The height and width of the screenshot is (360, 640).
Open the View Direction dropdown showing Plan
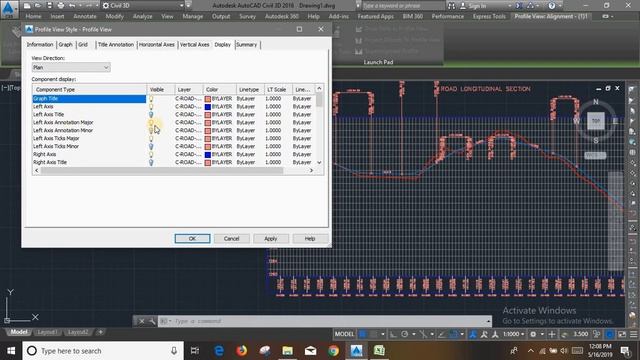(x=71, y=67)
